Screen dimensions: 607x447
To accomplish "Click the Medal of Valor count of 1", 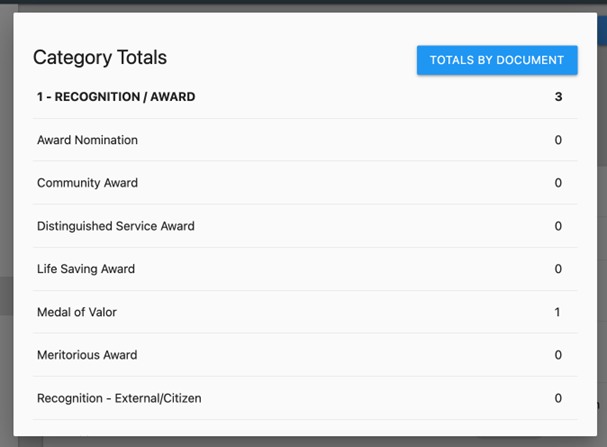I will pyautogui.click(x=558, y=312).
